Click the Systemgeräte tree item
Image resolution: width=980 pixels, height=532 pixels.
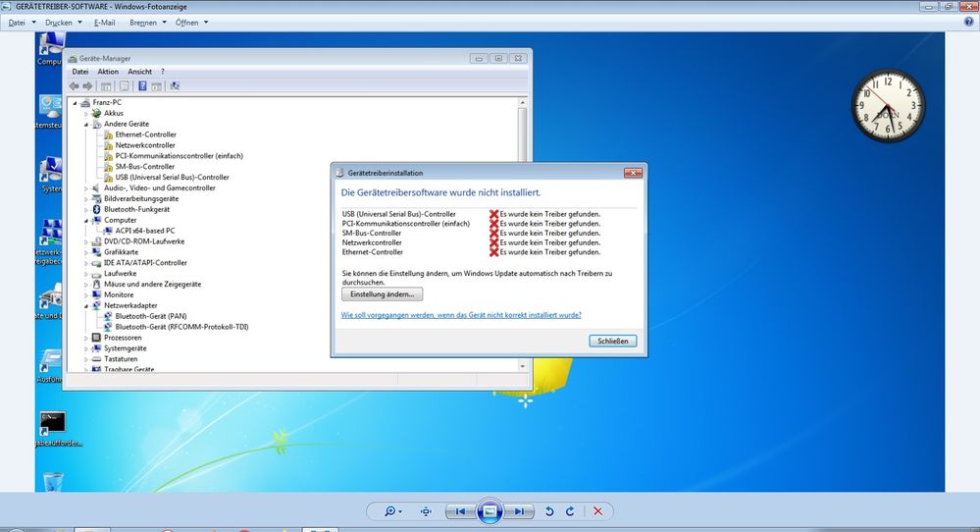pos(125,348)
